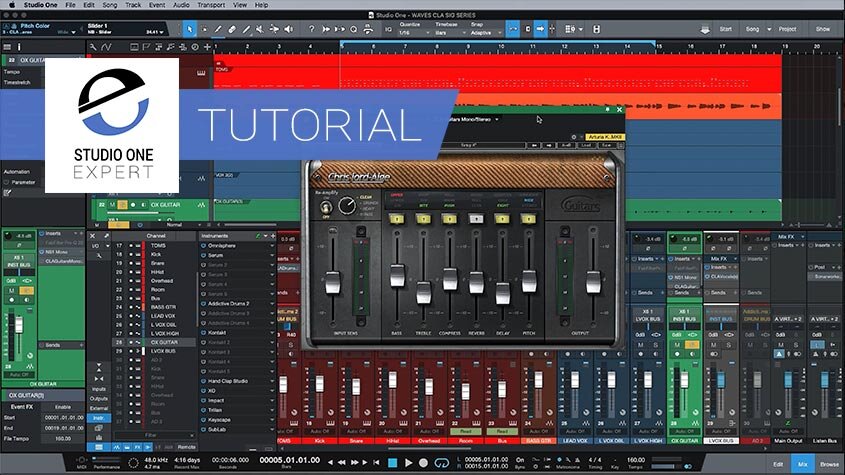
Task: Click the Record button in transport
Action: pyautogui.click(x=424, y=463)
